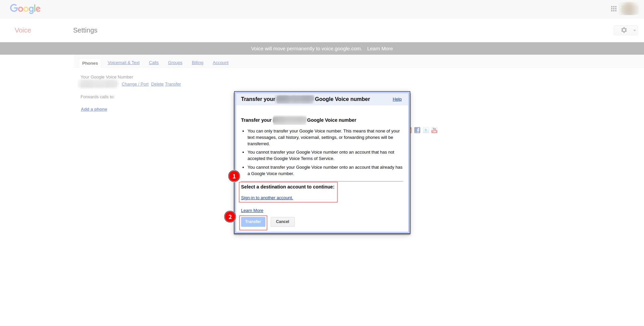Open the Google apps grid icon
Viewport: 644px width, 326px height.
[x=614, y=9]
